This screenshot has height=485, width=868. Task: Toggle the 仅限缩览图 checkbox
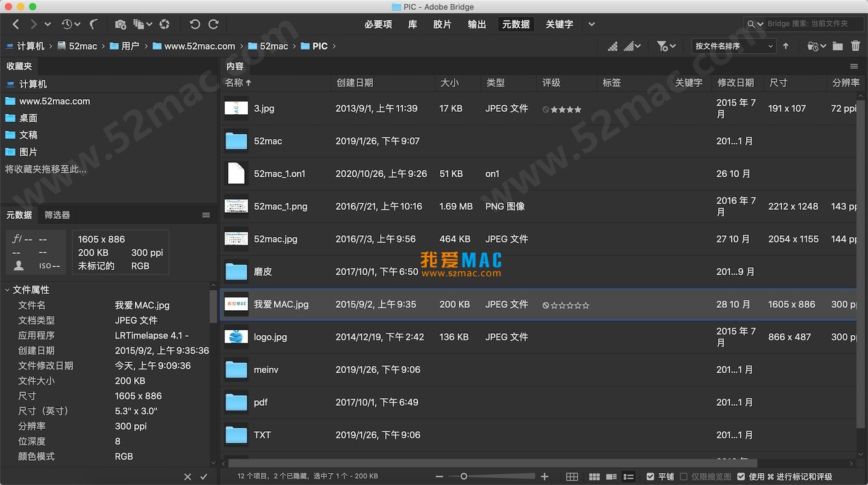click(x=684, y=477)
